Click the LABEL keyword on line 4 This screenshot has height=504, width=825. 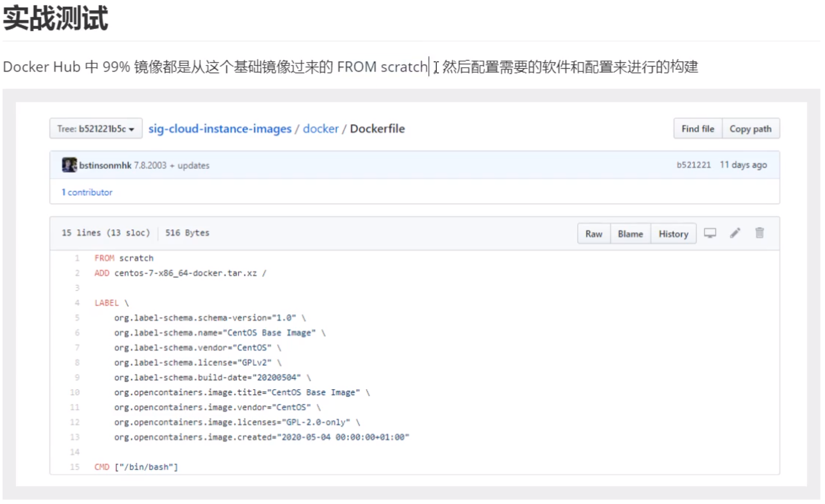107,303
